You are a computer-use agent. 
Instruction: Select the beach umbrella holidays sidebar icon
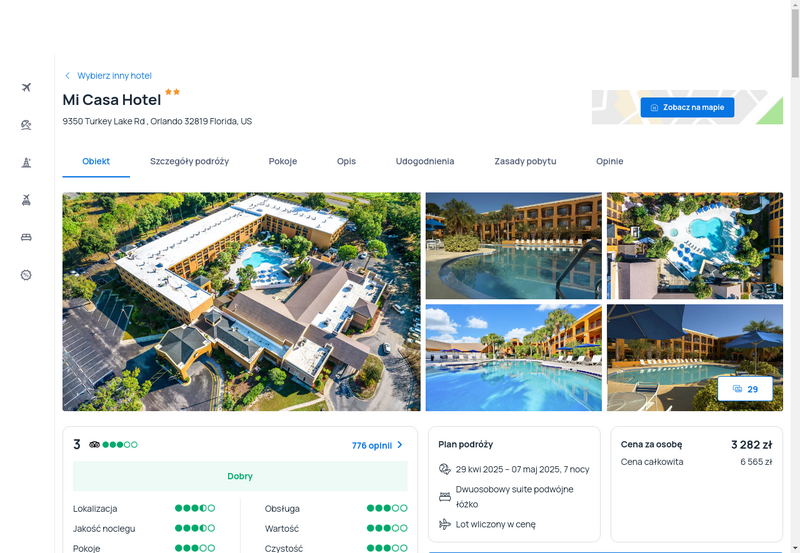click(x=27, y=125)
